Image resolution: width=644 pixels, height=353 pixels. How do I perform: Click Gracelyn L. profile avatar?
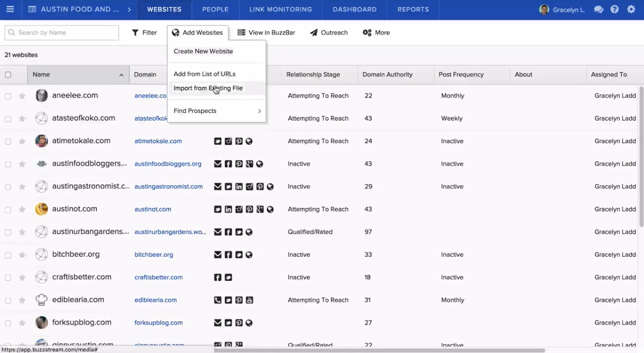coord(544,10)
